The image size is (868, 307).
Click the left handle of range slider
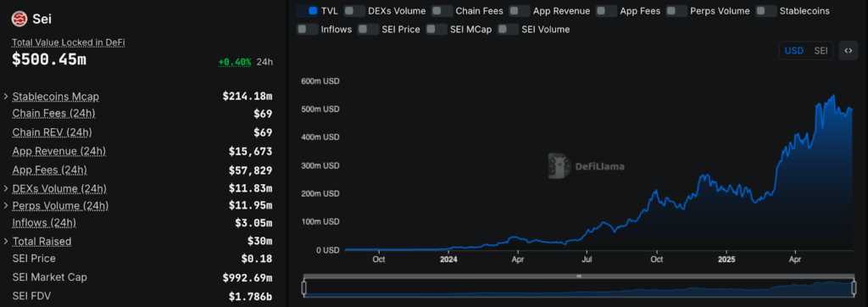click(x=304, y=287)
